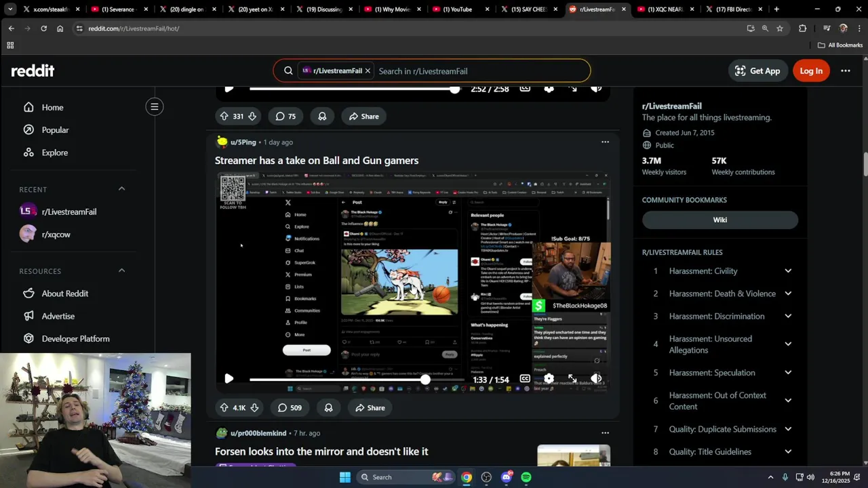This screenshot has height=488, width=868.
Task: Switch to the Severance browser tab
Action: [119, 9]
